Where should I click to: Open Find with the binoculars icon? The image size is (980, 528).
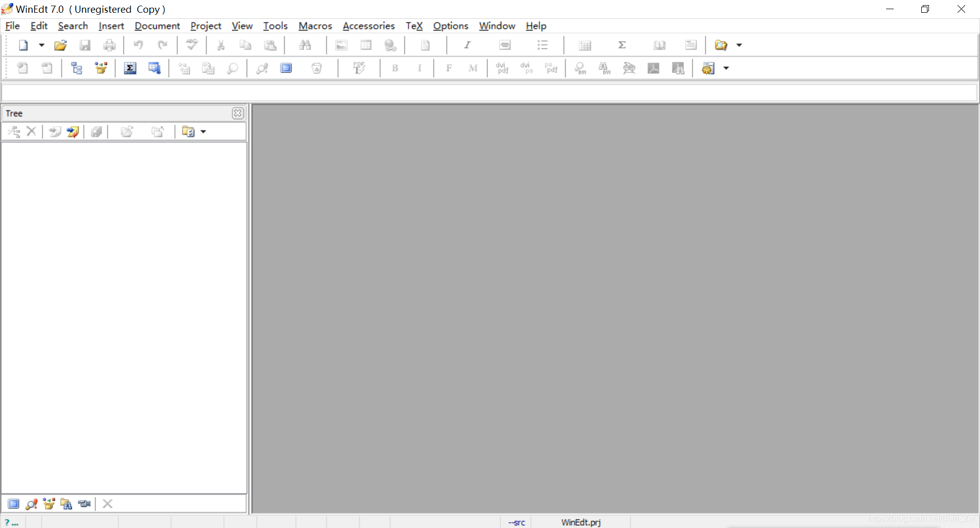[x=305, y=45]
